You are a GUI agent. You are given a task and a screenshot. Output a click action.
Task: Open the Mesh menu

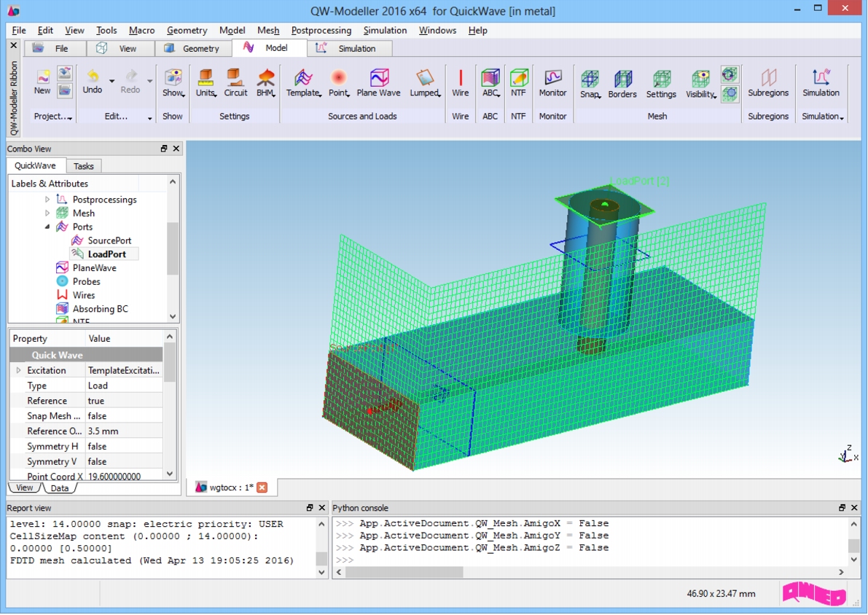[268, 31]
